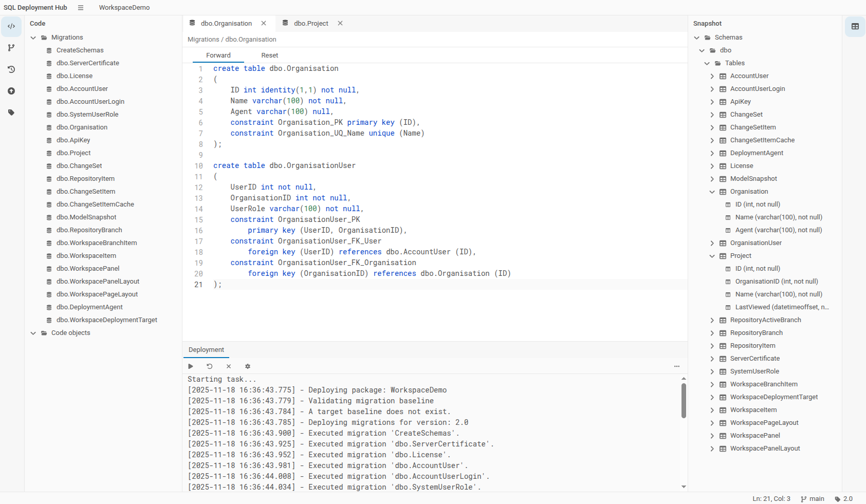The width and height of the screenshot is (866, 504).
Task: Click the publish upload icon in the sidebar
Action: click(11, 91)
